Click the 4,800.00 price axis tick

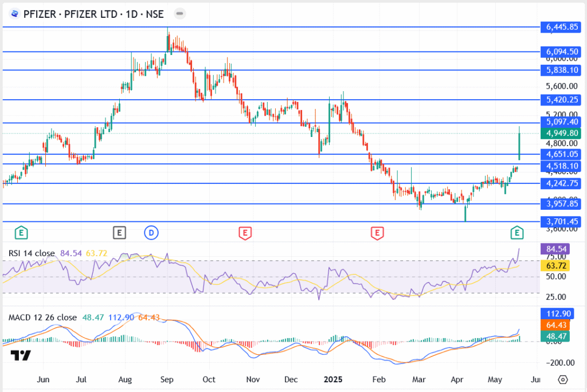click(562, 143)
